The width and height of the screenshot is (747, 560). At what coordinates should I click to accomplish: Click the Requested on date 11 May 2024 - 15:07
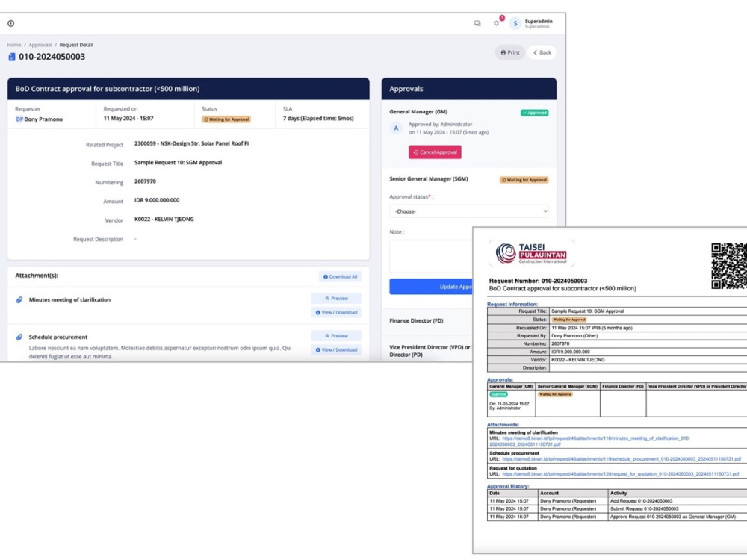[128, 119]
